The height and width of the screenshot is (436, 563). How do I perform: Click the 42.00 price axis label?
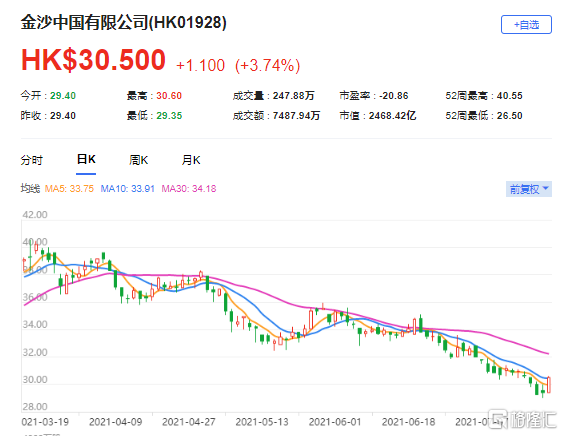pyautogui.click(x=35, y=215)
